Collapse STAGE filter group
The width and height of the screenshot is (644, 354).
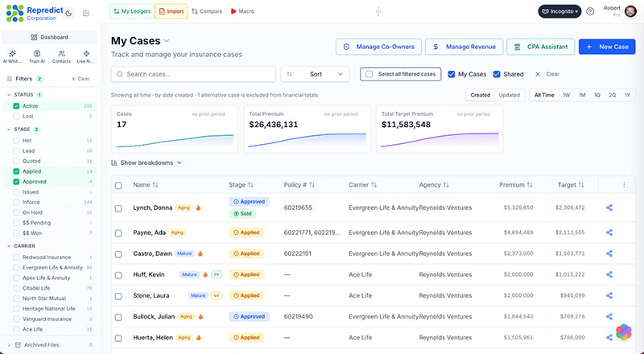click(9, 130)
